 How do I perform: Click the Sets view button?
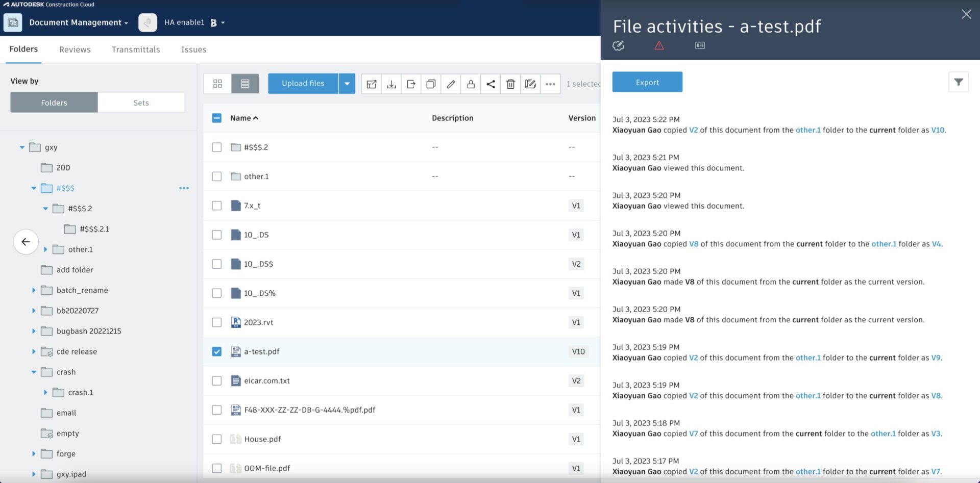point(141,103)
